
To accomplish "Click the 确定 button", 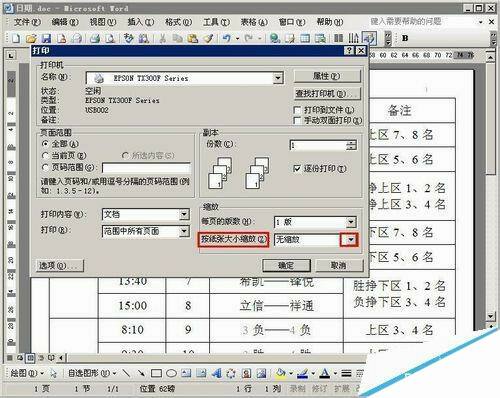I will (286, 266).
